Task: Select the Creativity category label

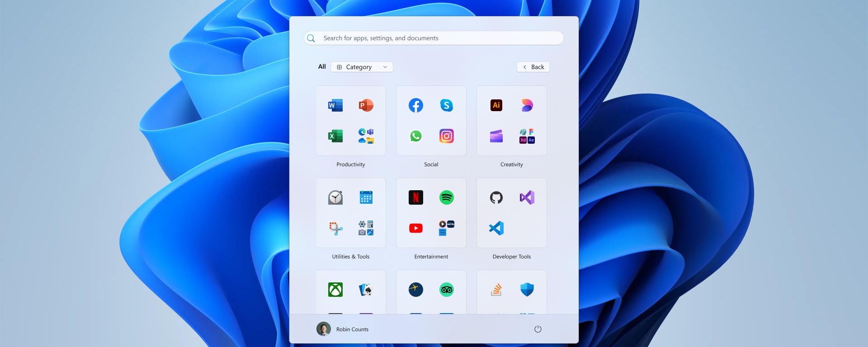Action: pos(512,164)
